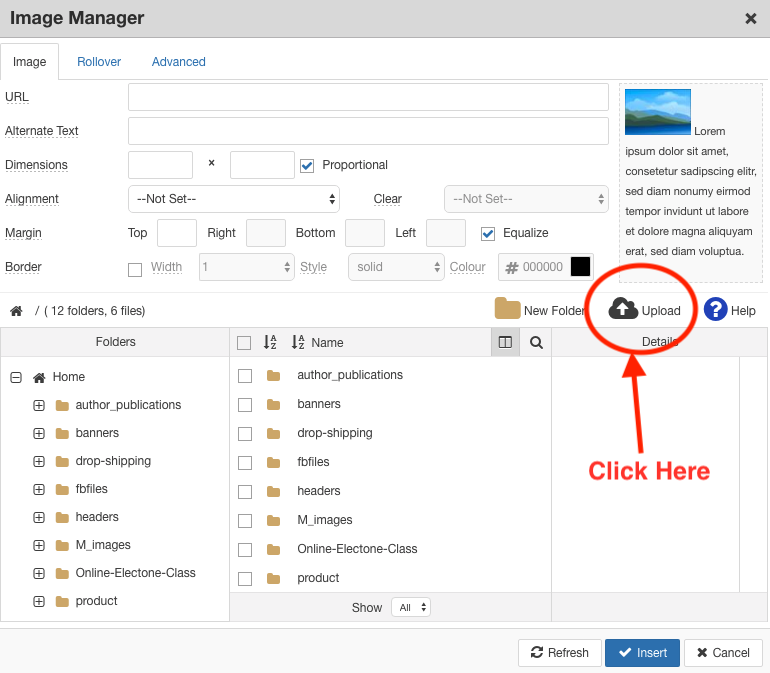Click the black border colour swatch
Viewport: 770px width, 673px height.
pyautogui.click(x=581, y=267)
